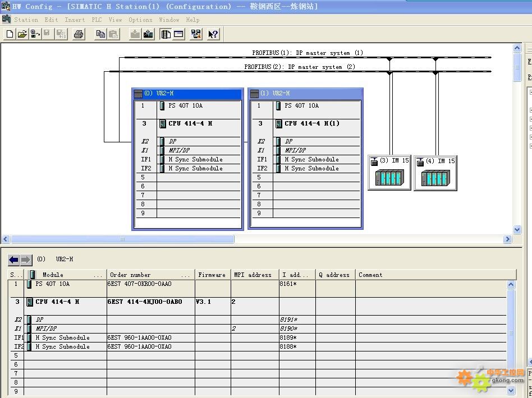The width and height of the screenshot is (532, 398).
Task: Click the horizontal scrollbar right arrow
Action: [507, 239]
